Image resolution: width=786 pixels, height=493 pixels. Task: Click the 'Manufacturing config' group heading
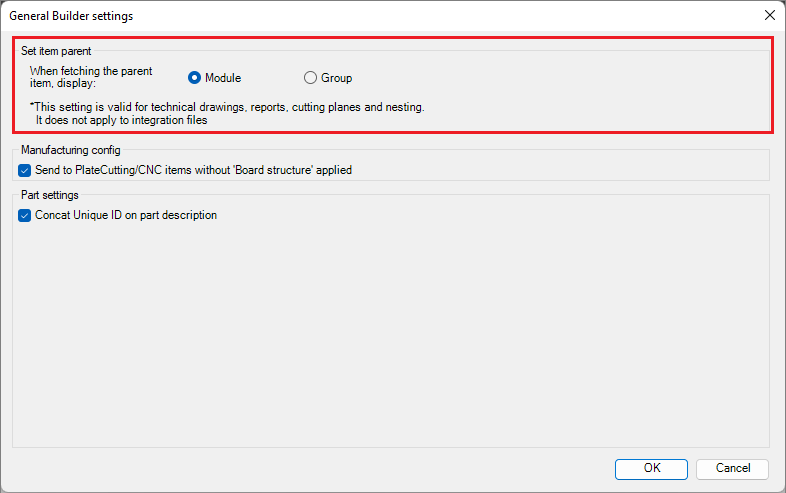click(71, 150)
